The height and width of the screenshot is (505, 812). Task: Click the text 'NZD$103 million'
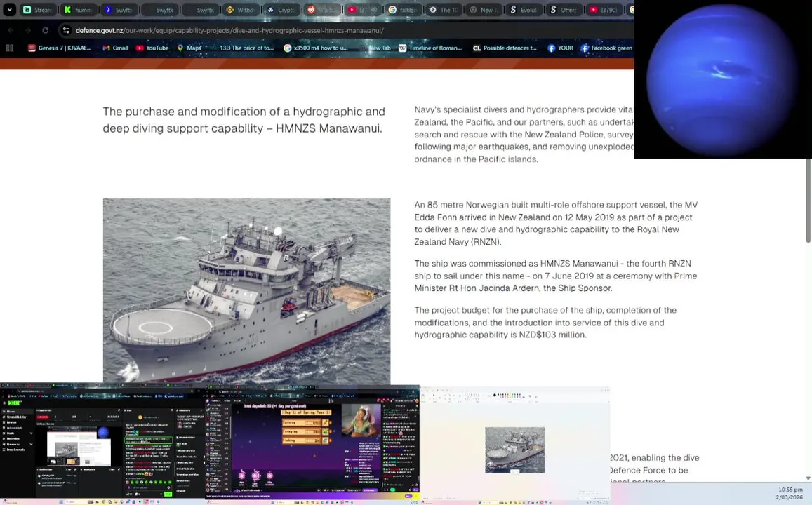554,335
